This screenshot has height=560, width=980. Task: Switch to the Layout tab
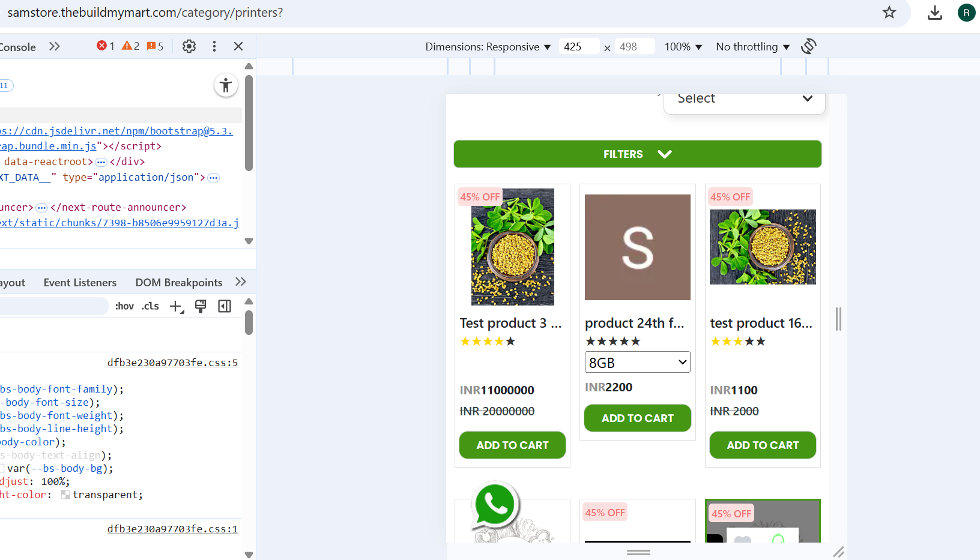click(x=13, y=283)
